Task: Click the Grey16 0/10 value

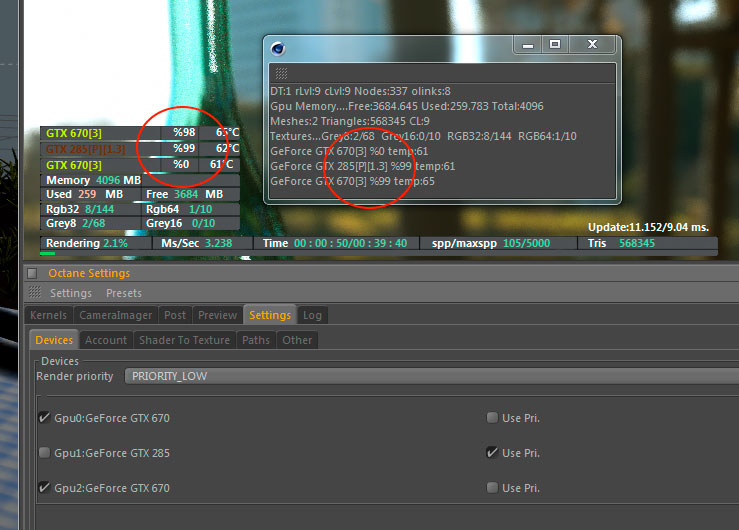Action: pos(181,223)
